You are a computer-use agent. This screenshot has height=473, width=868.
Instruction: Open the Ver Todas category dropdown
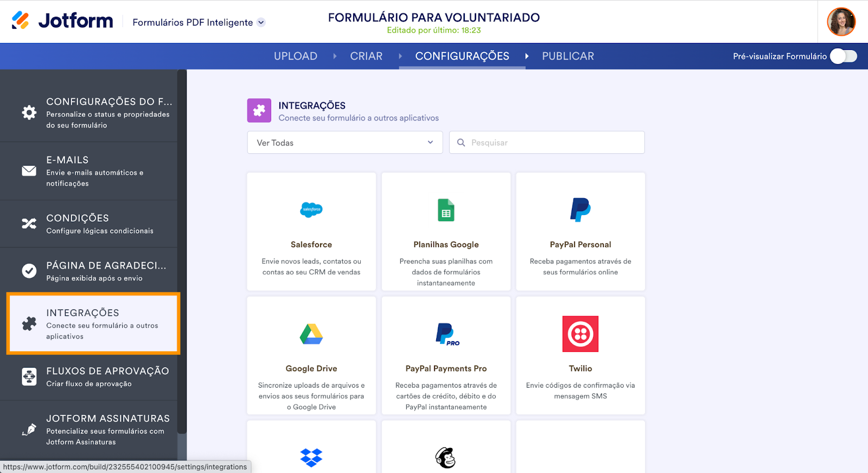(345, 142)
